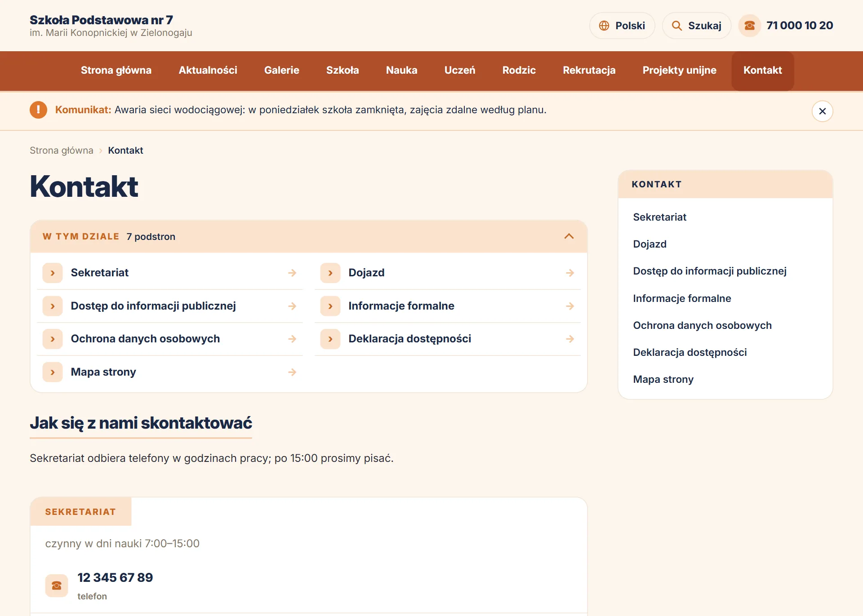Collapse the 'W tym dziale' section chevron
The width and height of the screenshot is (863, 616).
(569, 236)
